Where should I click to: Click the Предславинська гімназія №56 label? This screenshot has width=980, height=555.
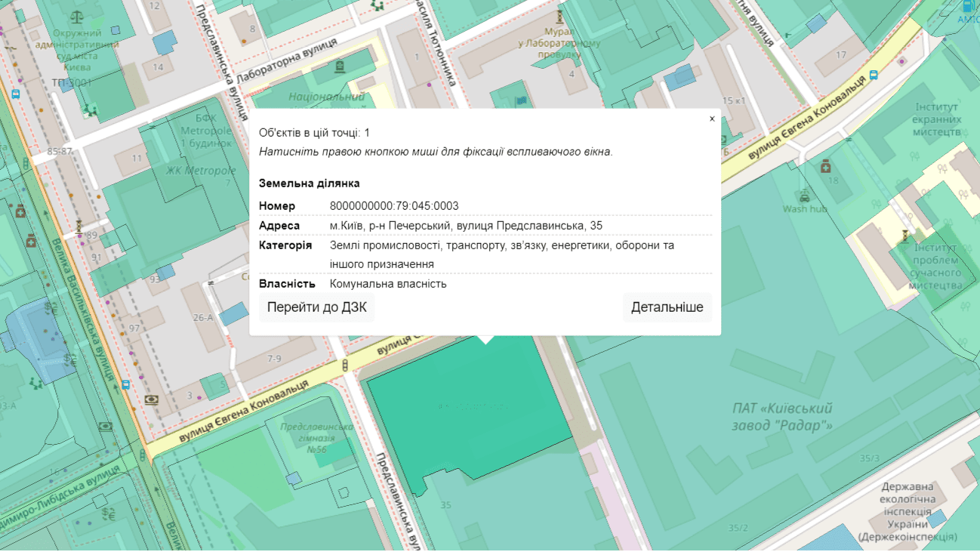pyautogui.click(x=316, y=438)
